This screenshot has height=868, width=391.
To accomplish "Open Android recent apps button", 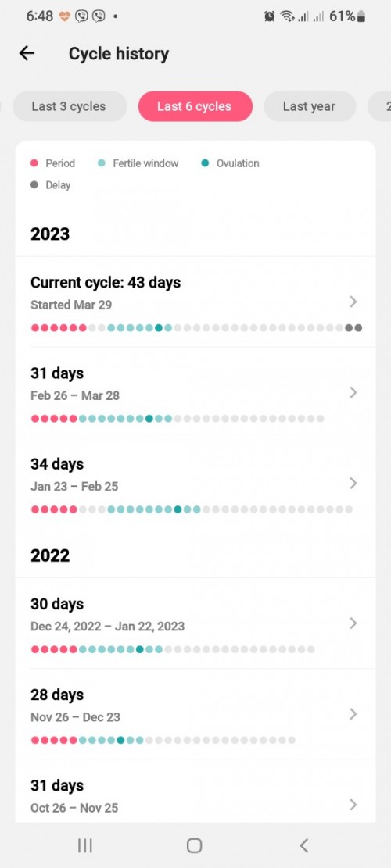I will (84, 845).
